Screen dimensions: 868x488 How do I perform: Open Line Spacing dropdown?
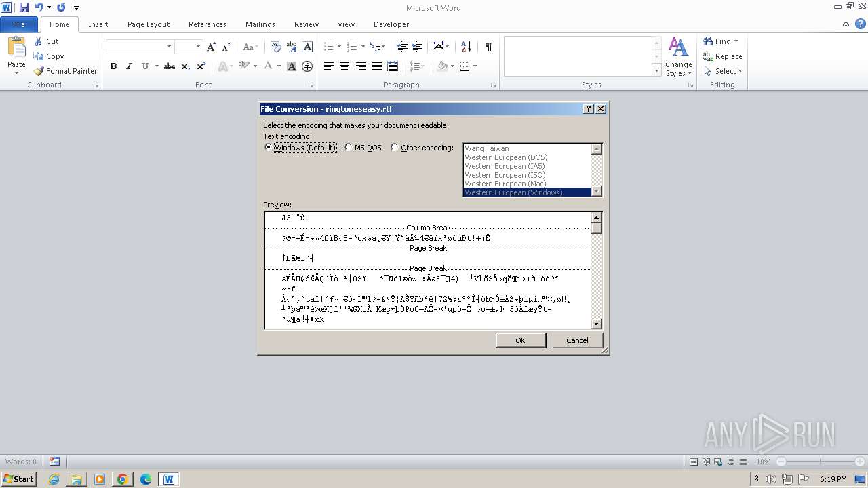point(417,66)
